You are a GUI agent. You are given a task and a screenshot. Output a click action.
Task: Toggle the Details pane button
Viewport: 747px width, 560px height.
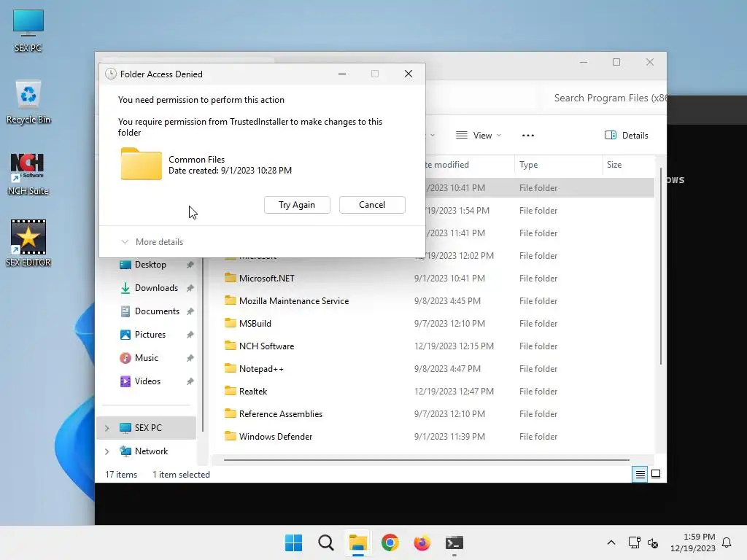coord(626,135)
